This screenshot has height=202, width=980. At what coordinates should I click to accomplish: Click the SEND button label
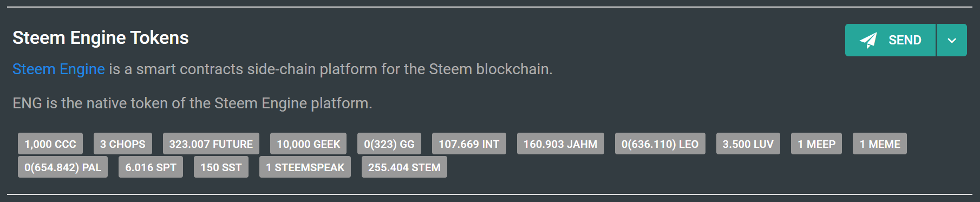click(x=905, y=40)
